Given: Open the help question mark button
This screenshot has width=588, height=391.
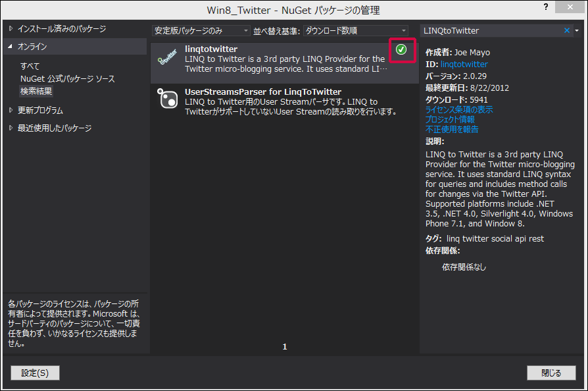Looking at the screenshot, I should coord(546,7).
